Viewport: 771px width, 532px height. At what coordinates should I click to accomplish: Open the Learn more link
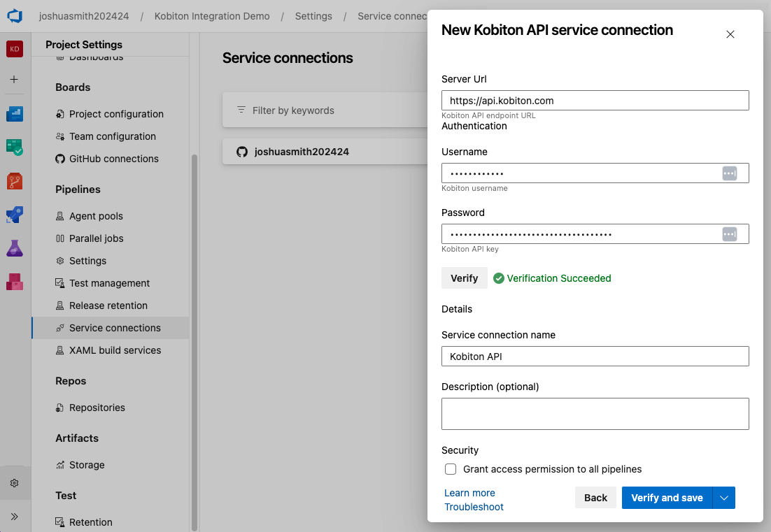(469, 493)
